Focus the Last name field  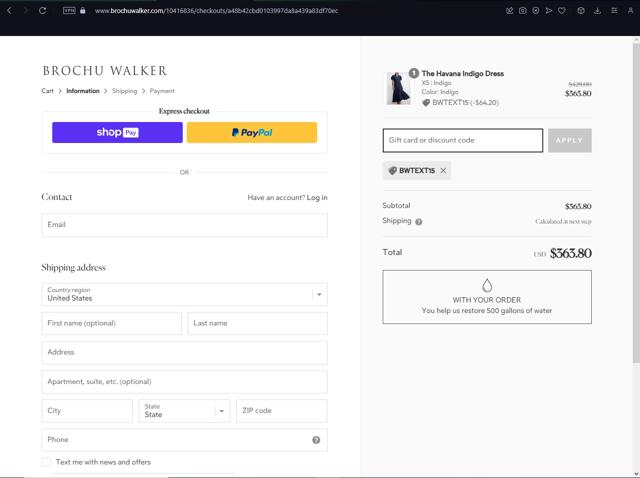258,323
